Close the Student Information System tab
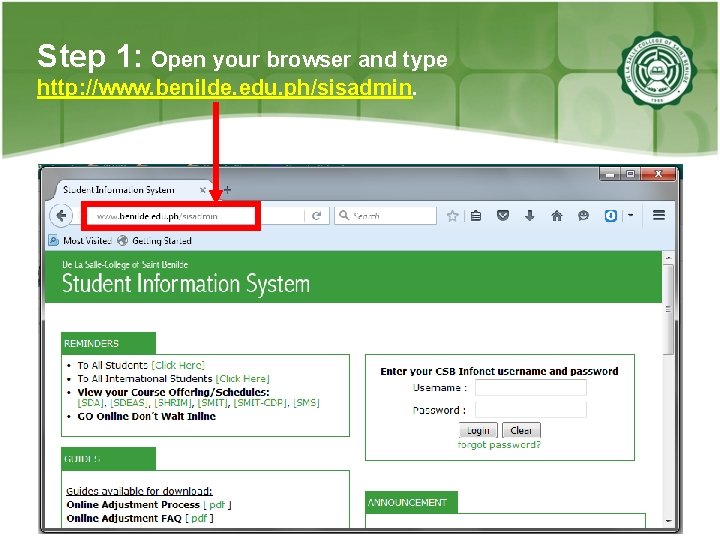Image resolution: width=720 pixels, height=540 pixels. (202, 190)
